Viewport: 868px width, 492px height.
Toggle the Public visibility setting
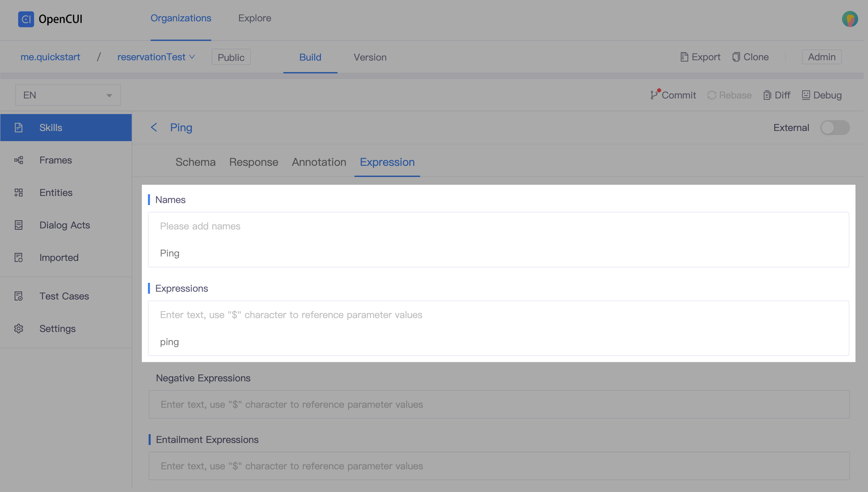(230, 57)
